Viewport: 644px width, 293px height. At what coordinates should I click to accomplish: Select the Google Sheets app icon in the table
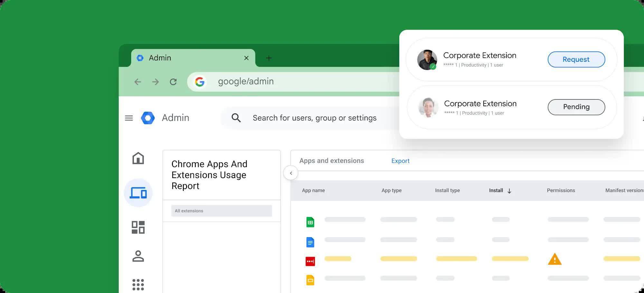coord(309,222)
